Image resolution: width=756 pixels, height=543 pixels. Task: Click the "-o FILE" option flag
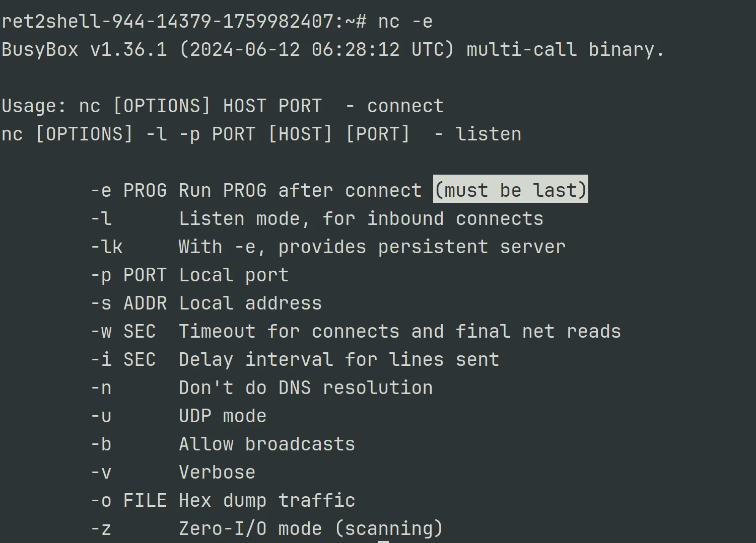(128, 500)
